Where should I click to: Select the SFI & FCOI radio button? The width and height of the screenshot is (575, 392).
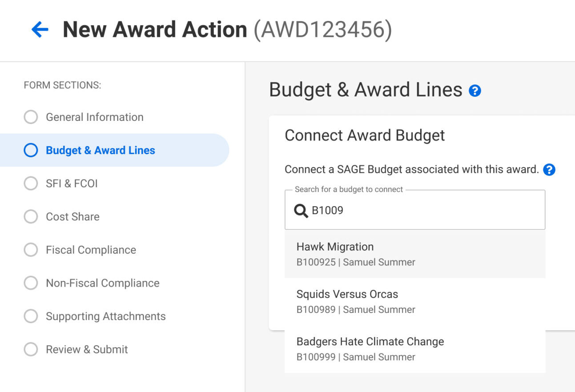[x=31, y=183]
